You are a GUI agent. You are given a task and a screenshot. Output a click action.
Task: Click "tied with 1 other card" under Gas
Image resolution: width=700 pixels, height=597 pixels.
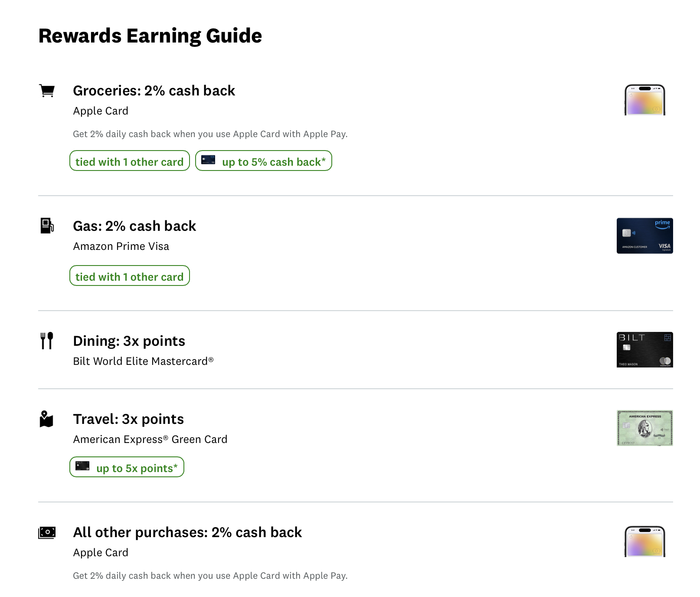coord(129,276)
